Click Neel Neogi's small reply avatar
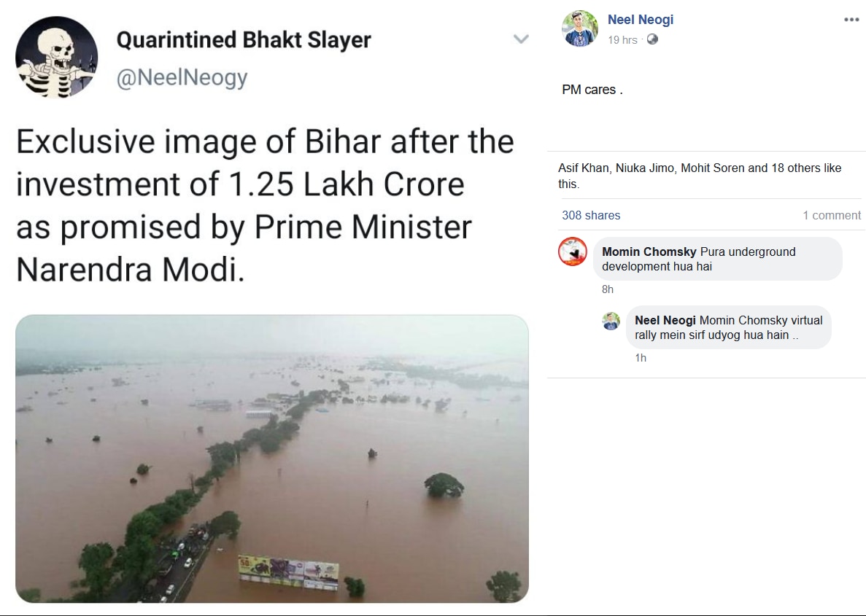866x616 pixels. 611,321
